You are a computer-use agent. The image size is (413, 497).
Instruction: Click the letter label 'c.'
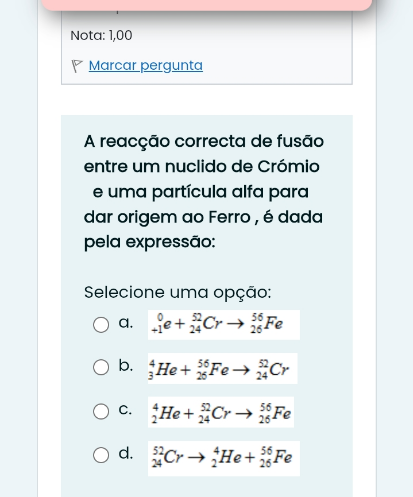[x=125, y=410]
